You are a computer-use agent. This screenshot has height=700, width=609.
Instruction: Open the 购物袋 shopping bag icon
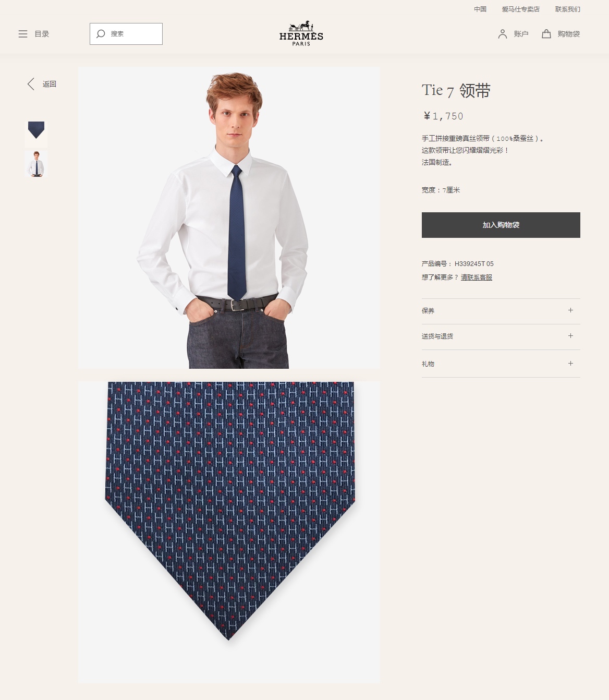[x=546, y=34]
